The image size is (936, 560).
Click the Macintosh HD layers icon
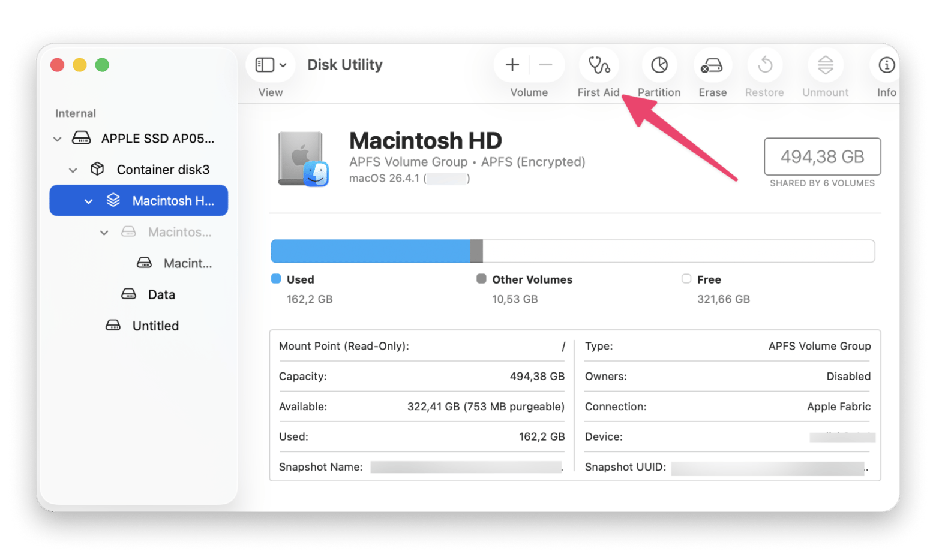click(x=113, y=200)
